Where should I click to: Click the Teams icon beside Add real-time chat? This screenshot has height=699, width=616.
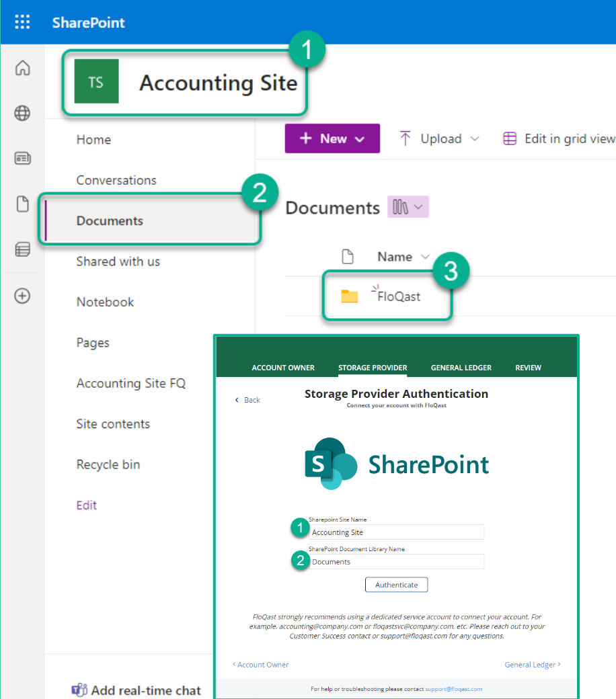[79, 690]
